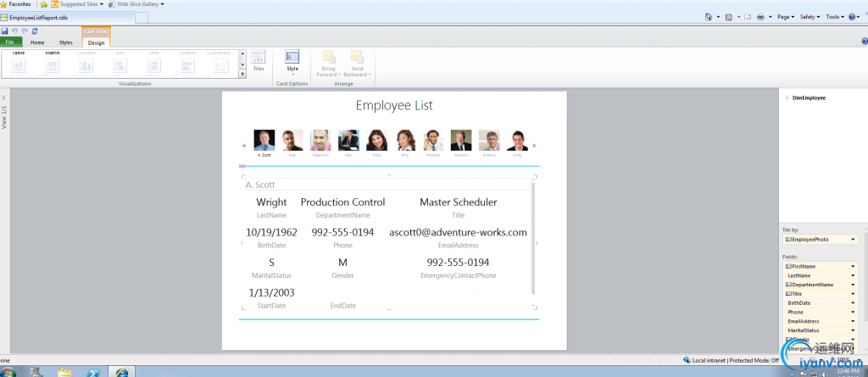Viewport: 868px width, 377px height.
Task: Open the Phone field dropdown arrow
Action: pyautogui.click(x=853, y=313)
